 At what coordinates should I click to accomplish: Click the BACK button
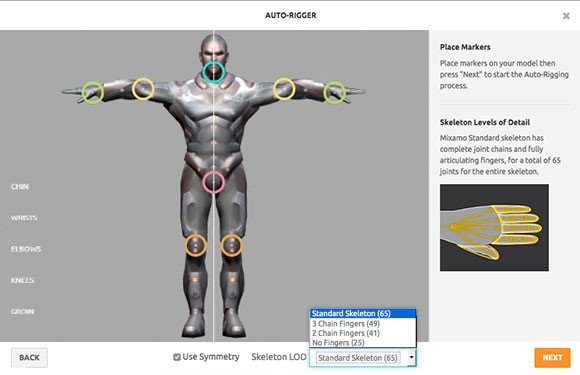(29, 358)
